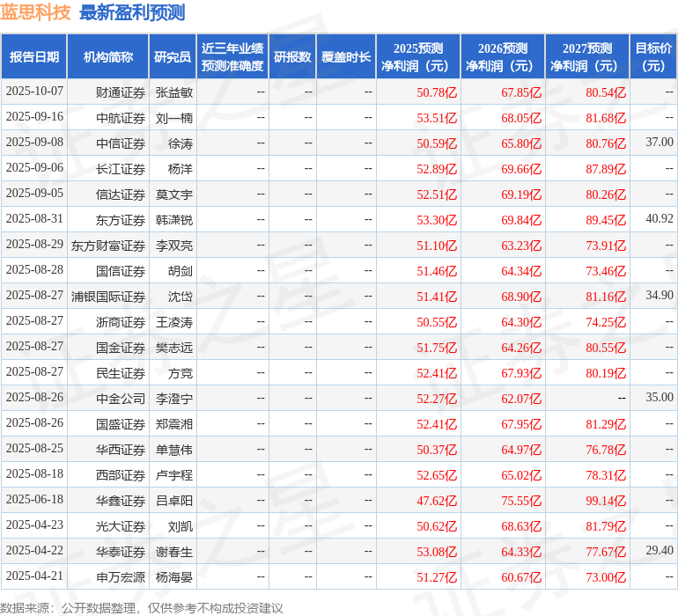This screenshot has width=678, height=616.
Task: Click the 蓝思科技 stock name title
Action: pyautogui.click(x=35, y=12)
